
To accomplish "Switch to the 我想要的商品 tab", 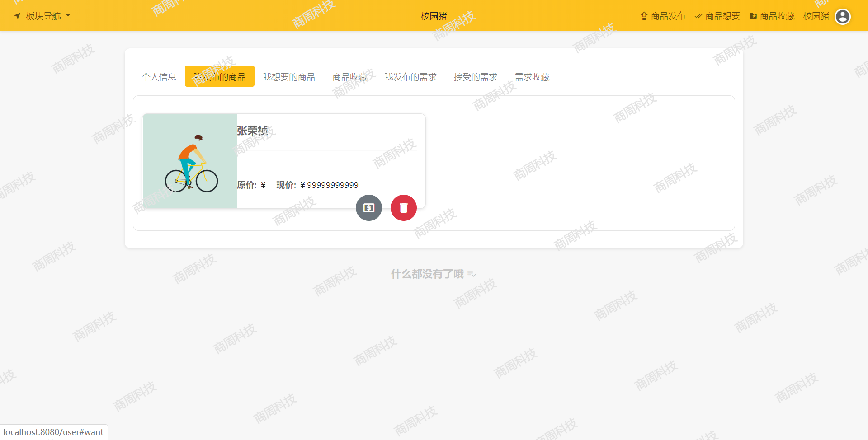I will (x=289, y=77).
